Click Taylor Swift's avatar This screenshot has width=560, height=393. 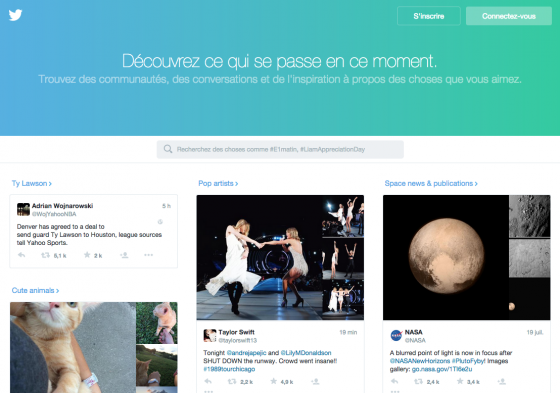pos(210,336)
